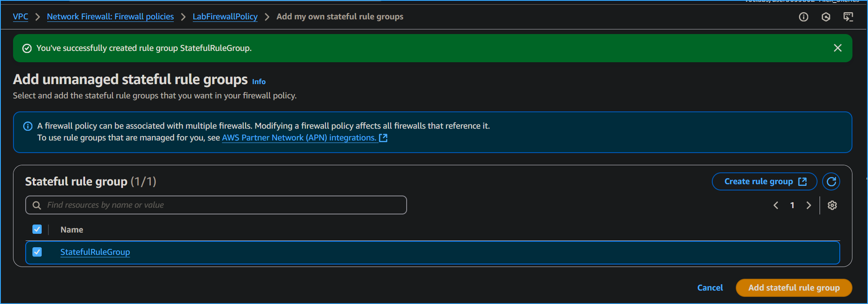Return to LabFirewallPolicy via breadcrumb
Viewport: 868px width, 304px height.
pyautogui.click(x=225, y=16)
